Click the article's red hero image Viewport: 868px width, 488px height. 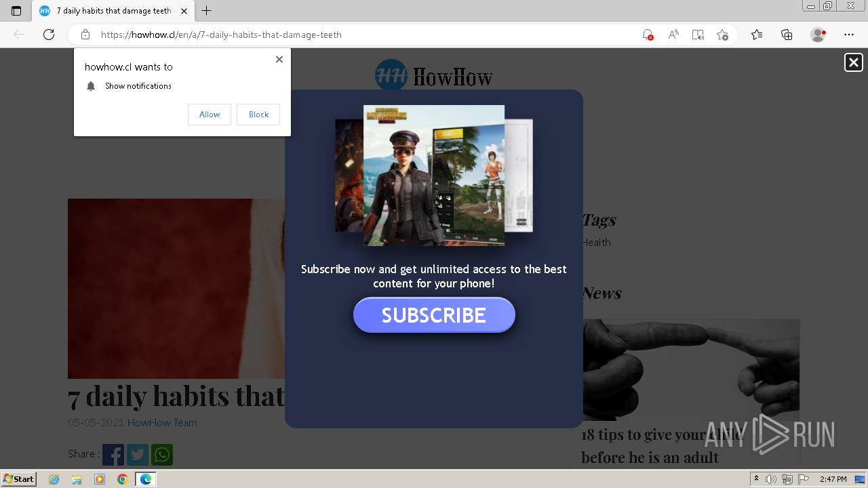pyautogui.click(x=176, y=289)
